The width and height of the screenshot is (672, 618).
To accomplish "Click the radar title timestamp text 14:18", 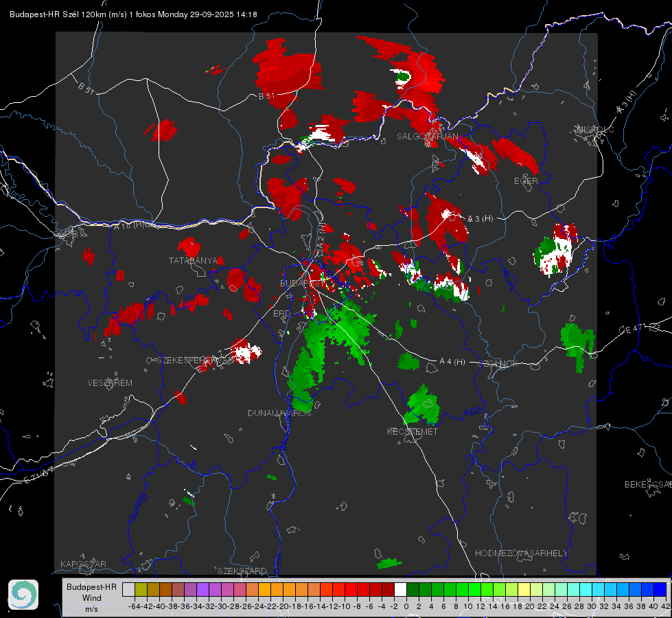I will coord(246,14).
